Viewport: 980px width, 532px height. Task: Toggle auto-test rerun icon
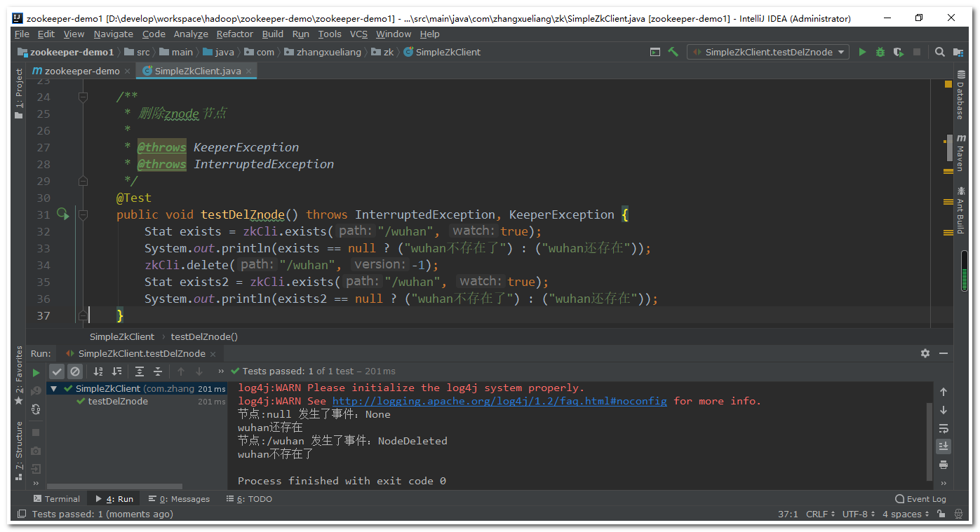(36, 409)
